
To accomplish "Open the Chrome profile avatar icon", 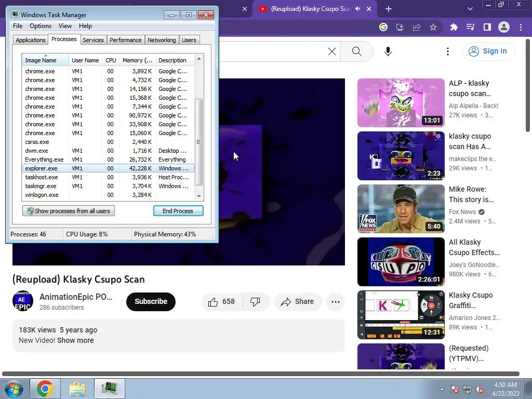I will 504,27.
